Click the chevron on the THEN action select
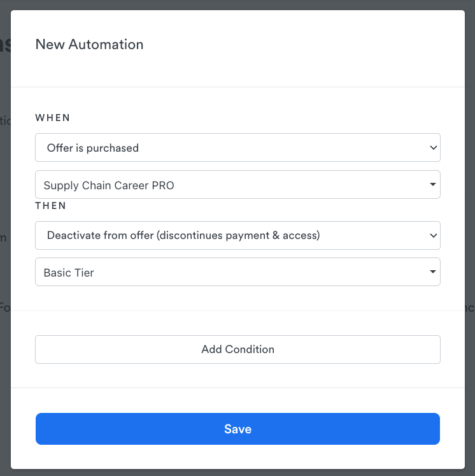Image resolution: width=475 pixels, height=476 pixels. tap(433, 235)
